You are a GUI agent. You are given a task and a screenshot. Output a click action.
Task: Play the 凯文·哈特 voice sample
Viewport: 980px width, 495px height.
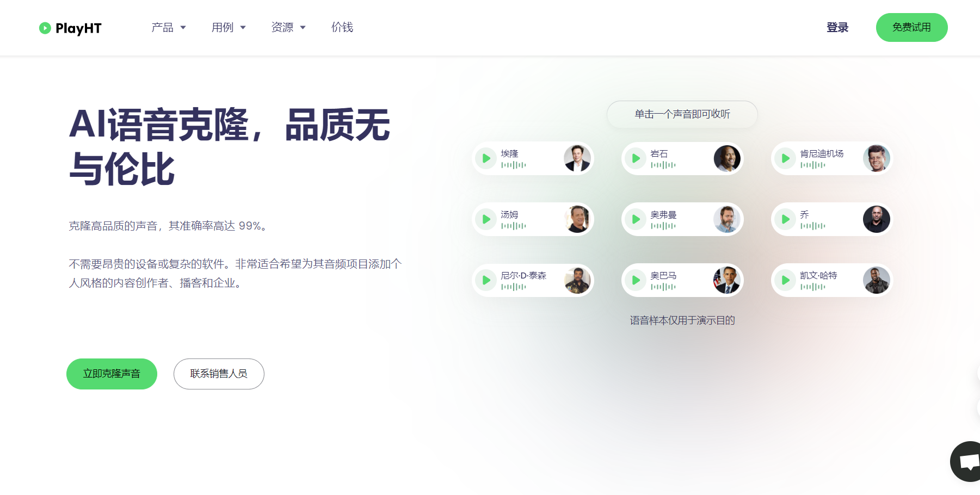tap(785, 280)
